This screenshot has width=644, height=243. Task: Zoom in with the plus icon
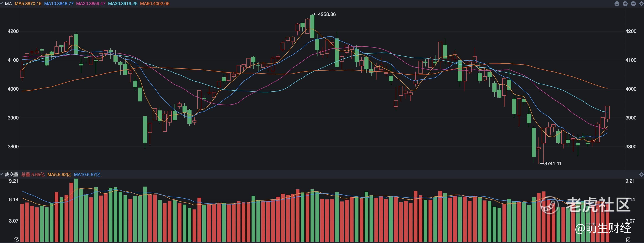[x=625, y=4]
